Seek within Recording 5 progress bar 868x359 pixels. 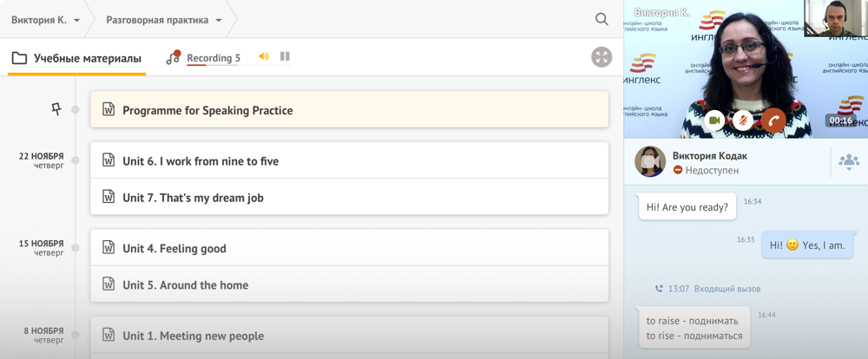coord(240,65)
